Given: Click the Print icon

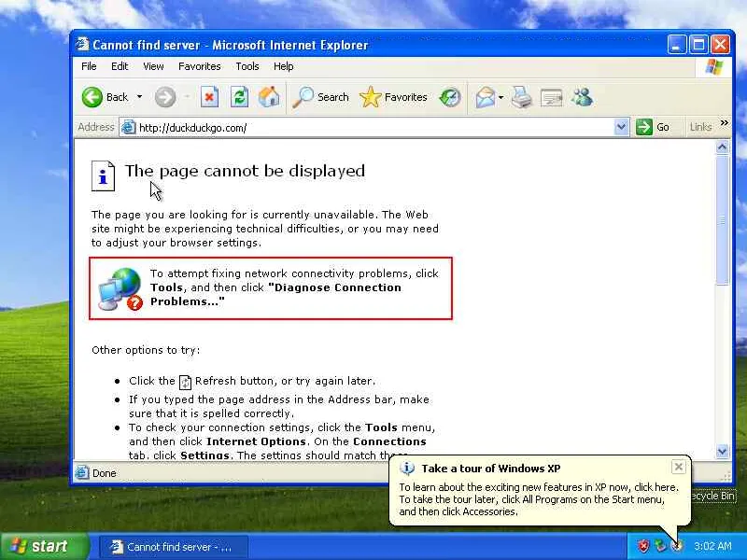Looking at the screenshot, I should [x=522, y=97].
